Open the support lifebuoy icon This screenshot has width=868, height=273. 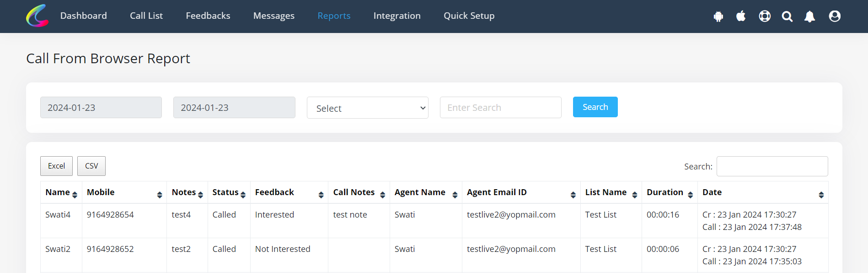click(765, 16)
